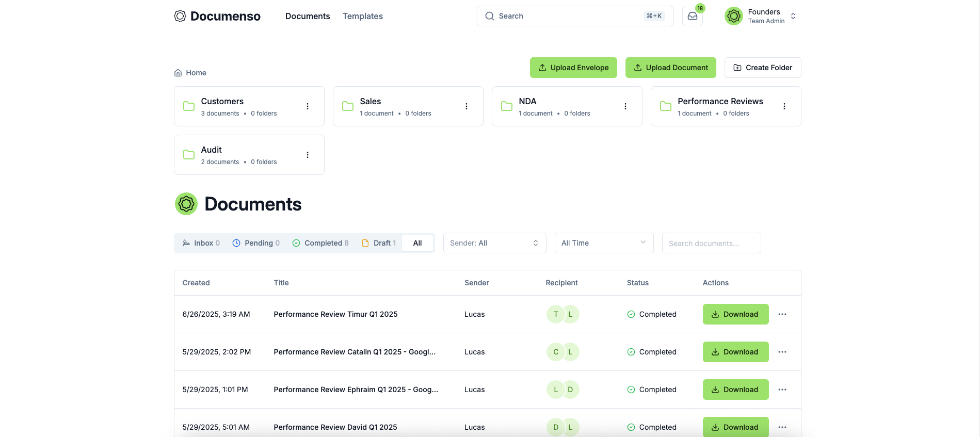Click the Upload Envelope button
980x437 pixels.
click(x=573, y=68)
